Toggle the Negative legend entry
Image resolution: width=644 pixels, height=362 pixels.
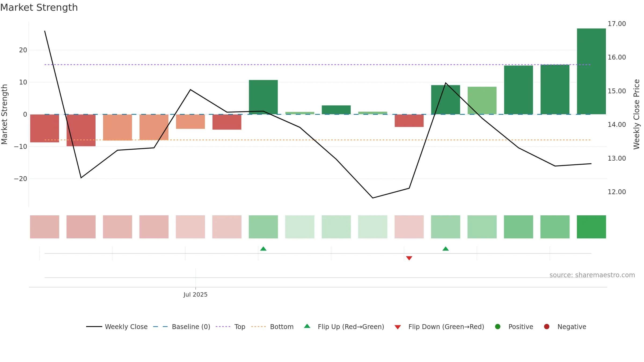pyautogui.click(x=565, y=327)
